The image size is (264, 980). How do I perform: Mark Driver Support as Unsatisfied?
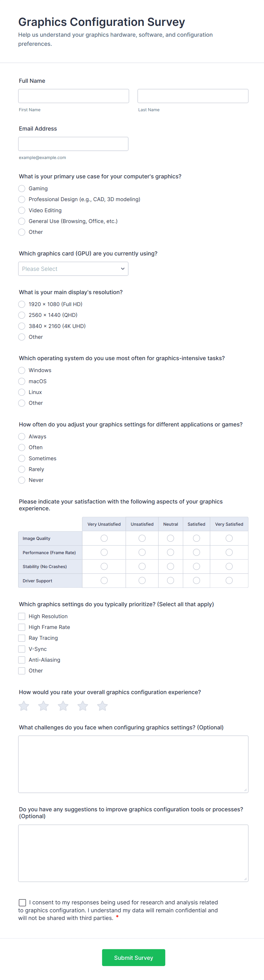(x=142, y=581)
